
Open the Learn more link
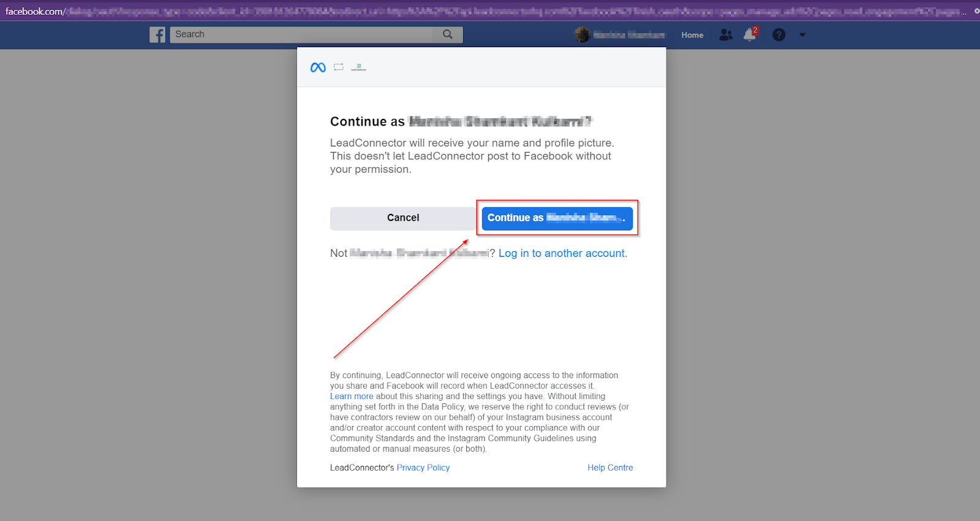point(352,396)
